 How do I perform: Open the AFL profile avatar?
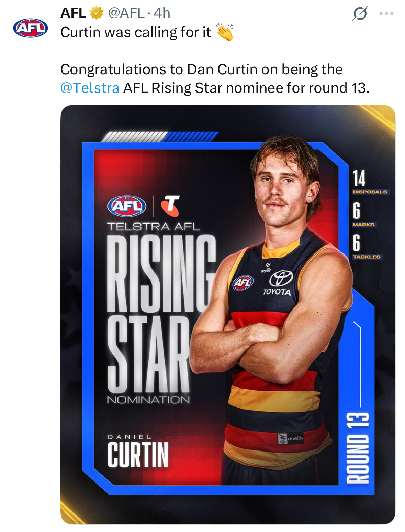coord(31,28)
